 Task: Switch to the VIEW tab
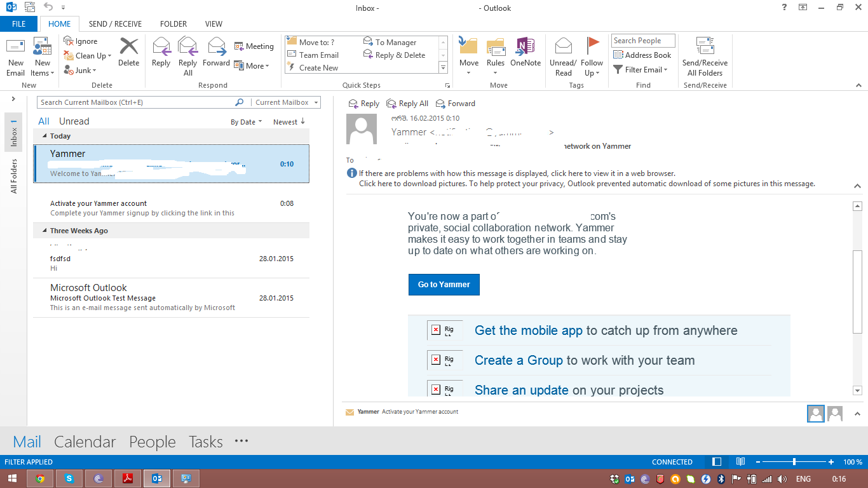point(214,24)
